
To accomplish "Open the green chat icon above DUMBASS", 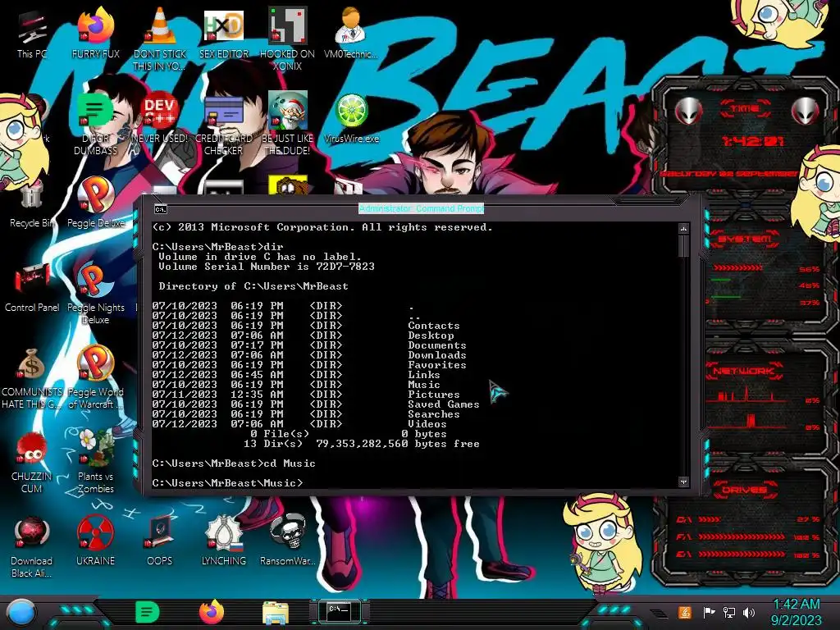I will click(x=95, y=123).
